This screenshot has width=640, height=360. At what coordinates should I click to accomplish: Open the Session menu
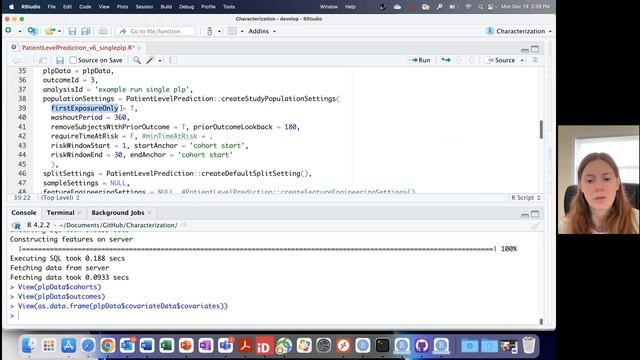[144, 7]
